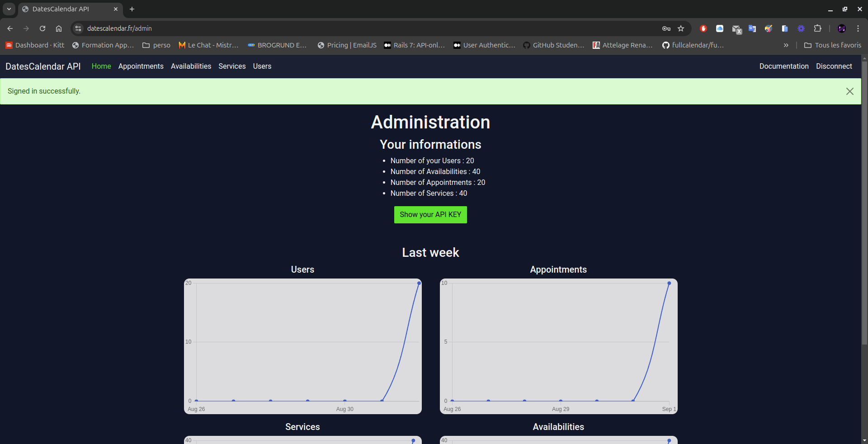This screenshot has width=868, height=444.
Task: Expand the hidden bookmarks overflow chevron
Action: pos(786,45)
